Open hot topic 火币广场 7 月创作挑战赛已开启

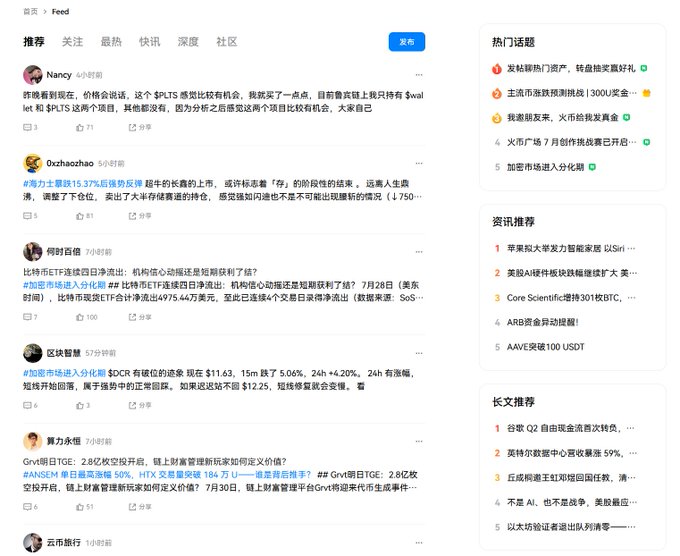(x=572, y=142)
